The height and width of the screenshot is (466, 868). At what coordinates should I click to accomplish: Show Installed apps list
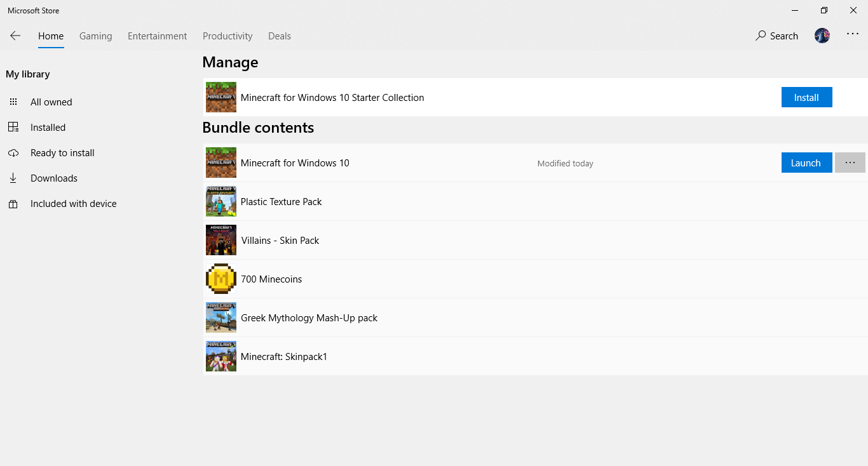coord(48,128)
